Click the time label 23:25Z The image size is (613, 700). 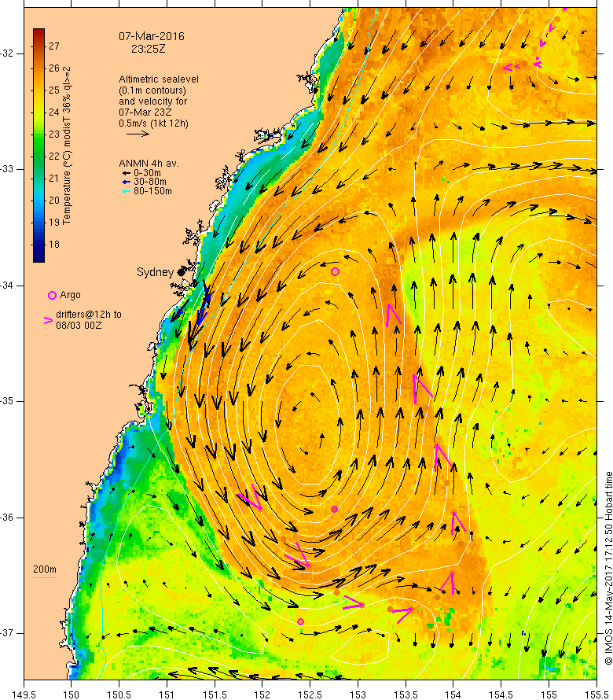coord(148,49)
